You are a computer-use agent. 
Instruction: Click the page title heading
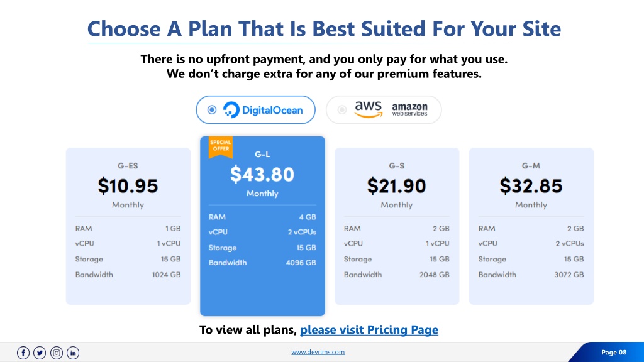(324, 29)
